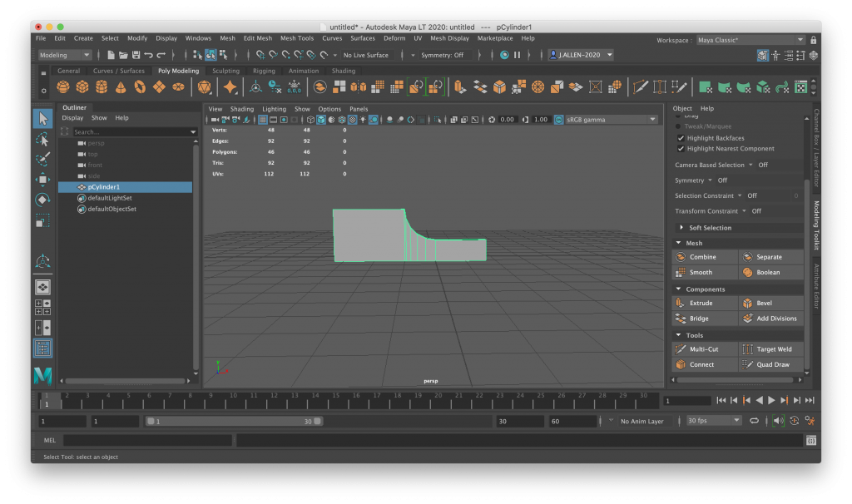Click the Undo arrow icon
Image resolution: width=852 pixels, height=504 pixels.
(x=148, y=55)
